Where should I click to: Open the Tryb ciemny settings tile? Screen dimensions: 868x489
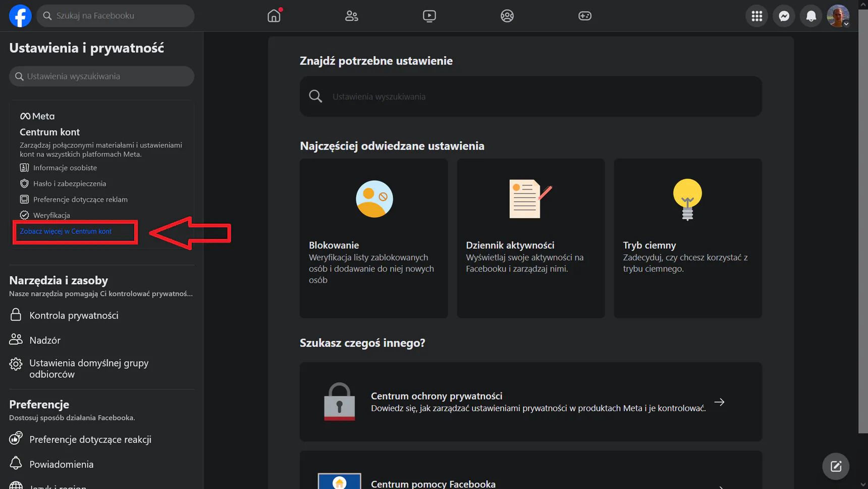tap(687, 237)
